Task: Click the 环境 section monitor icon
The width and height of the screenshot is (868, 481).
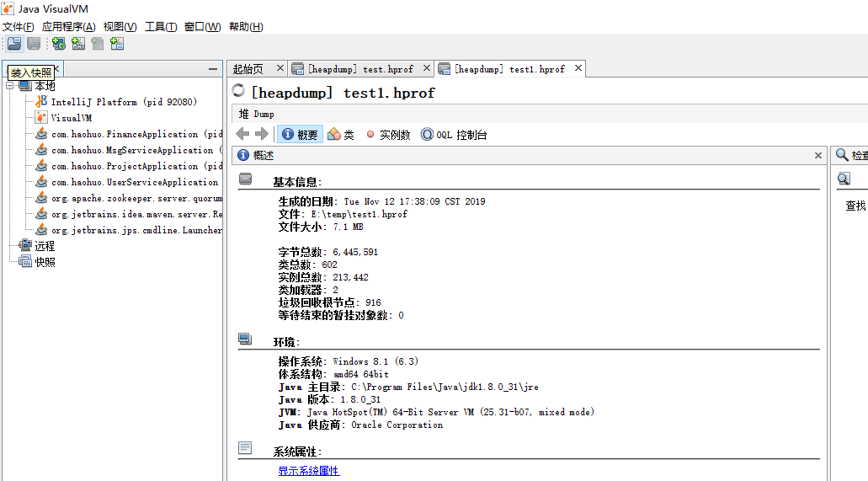Action: (245, 339)
